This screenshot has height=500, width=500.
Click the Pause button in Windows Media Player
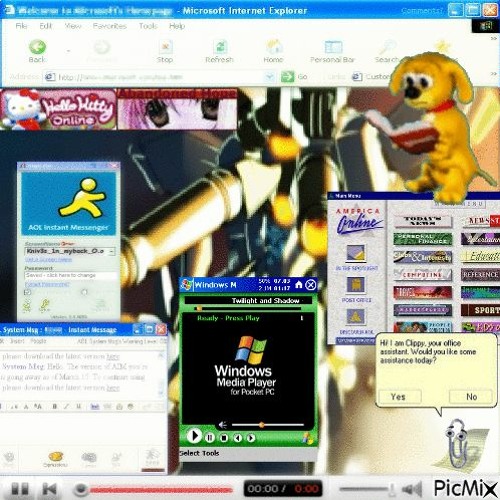(x=209, y=437)
